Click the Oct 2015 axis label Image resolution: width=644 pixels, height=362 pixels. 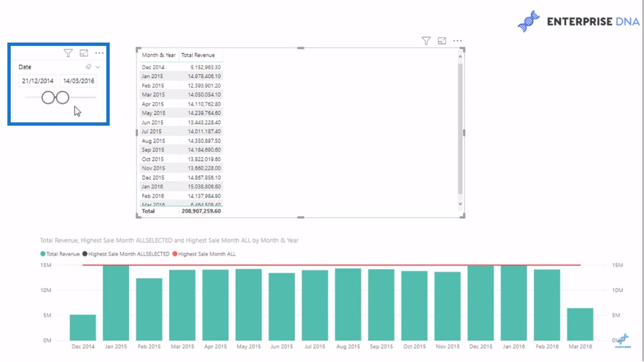(414, 346)
